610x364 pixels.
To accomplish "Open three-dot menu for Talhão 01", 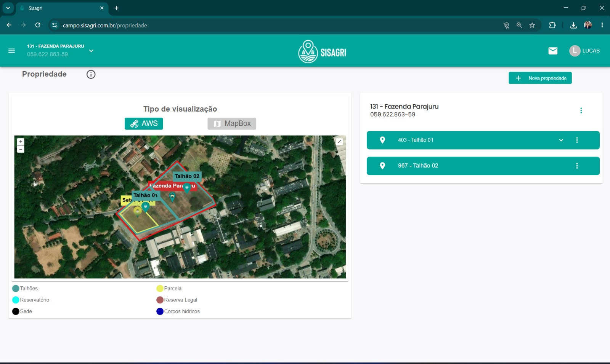I will tap(577, 140).
